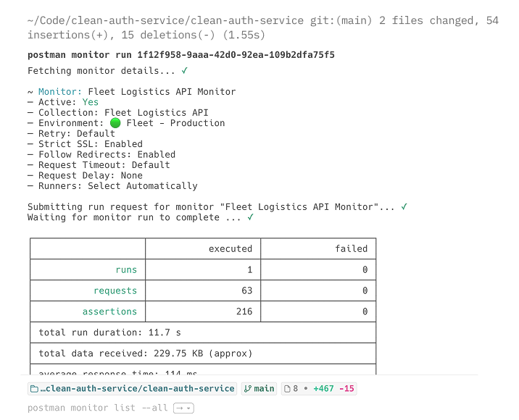
Task: Accept the autosuggestion with the arrow icon
Action: point(180,408)
